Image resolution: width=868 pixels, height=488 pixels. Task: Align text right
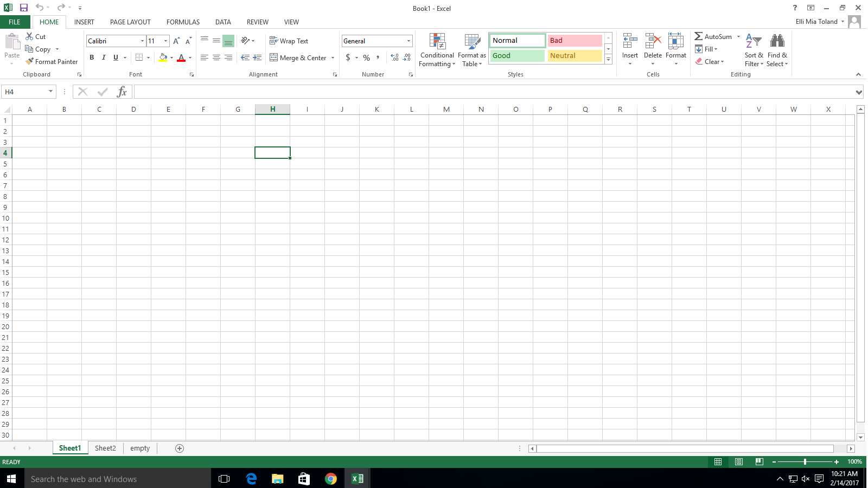228,57
